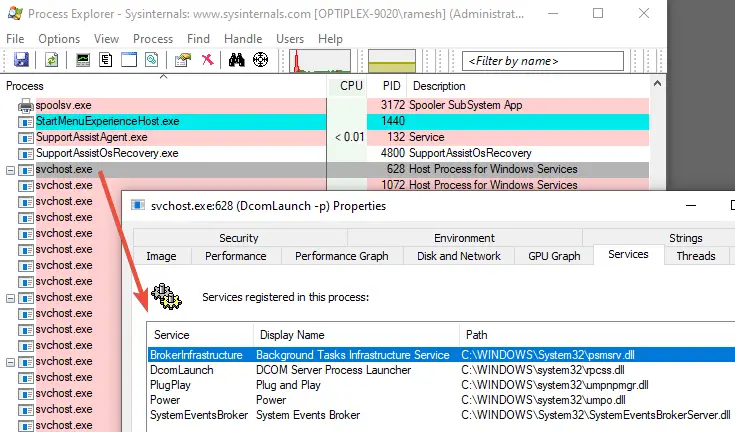Click PID 3172 cell
This screenshot has width=735, height=432.
tap(393, 105)
